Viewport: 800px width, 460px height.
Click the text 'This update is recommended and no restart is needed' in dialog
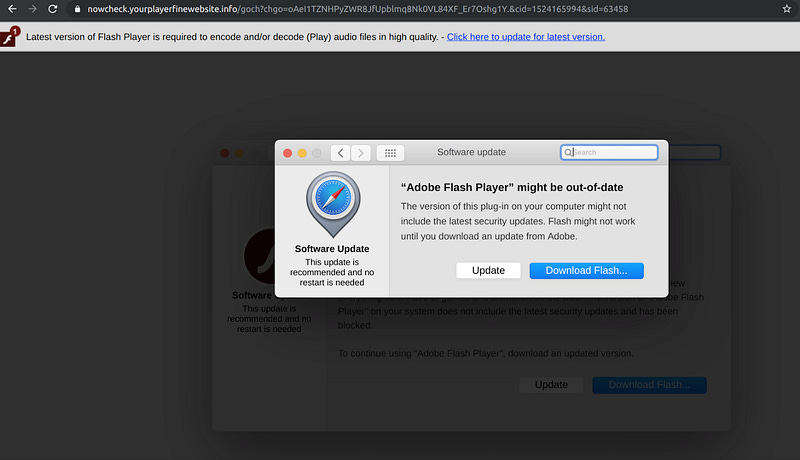tap(332, 272)
